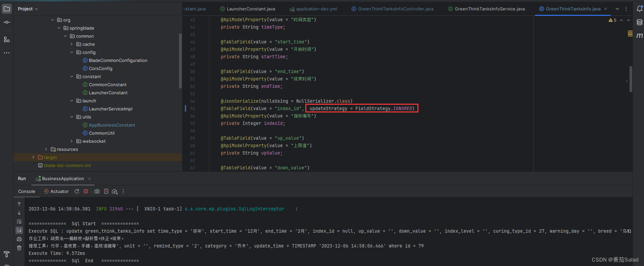Open the profiler gauge icon in Run toolbar

click(114, 191)
